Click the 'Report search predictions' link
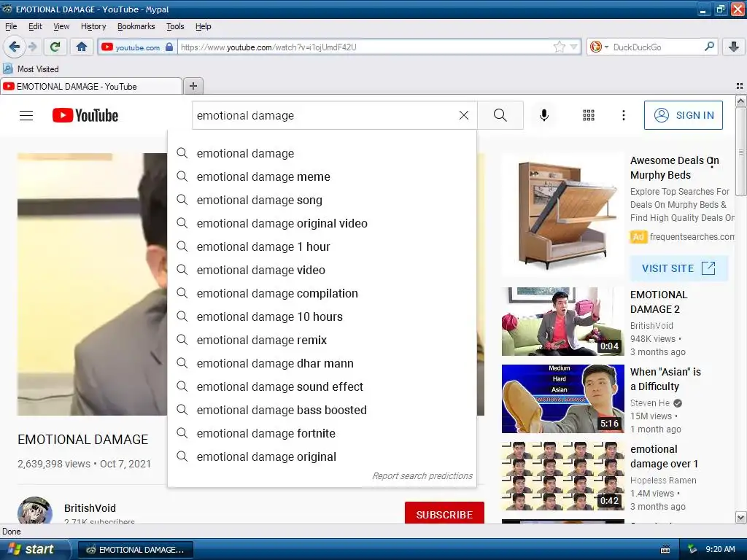 (x=422, y=475)
